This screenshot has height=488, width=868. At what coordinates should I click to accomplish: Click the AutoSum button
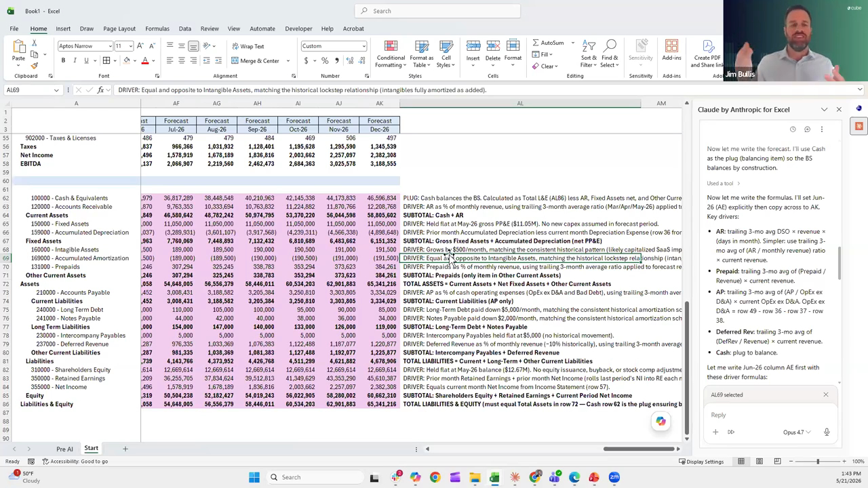548,43
